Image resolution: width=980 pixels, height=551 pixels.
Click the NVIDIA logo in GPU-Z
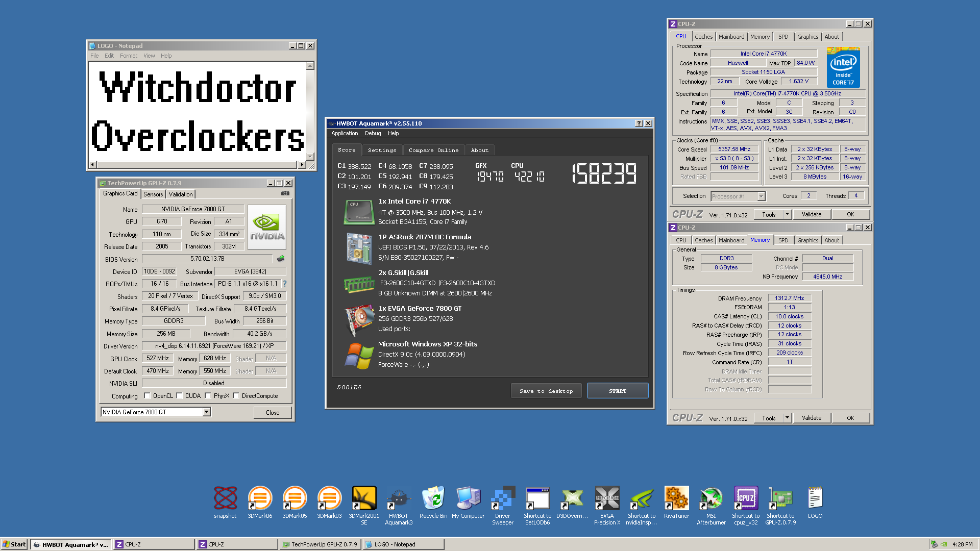coord(267,227)
